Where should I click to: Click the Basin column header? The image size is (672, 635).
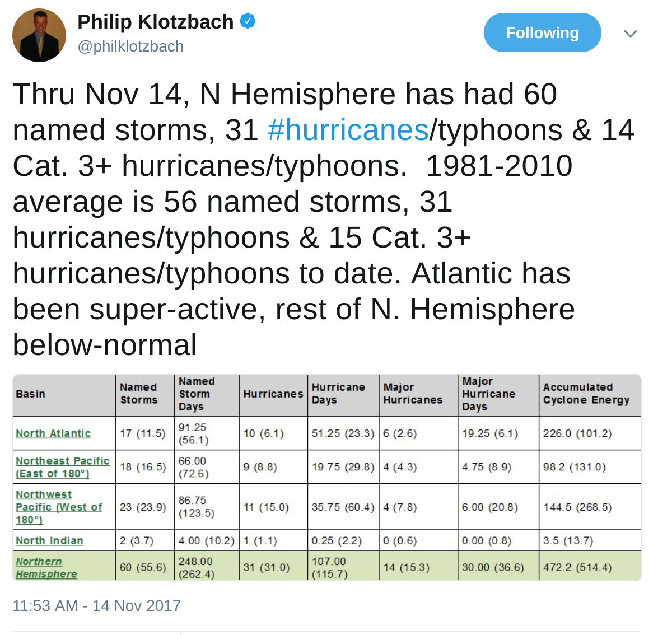click(x=30, y=394)
